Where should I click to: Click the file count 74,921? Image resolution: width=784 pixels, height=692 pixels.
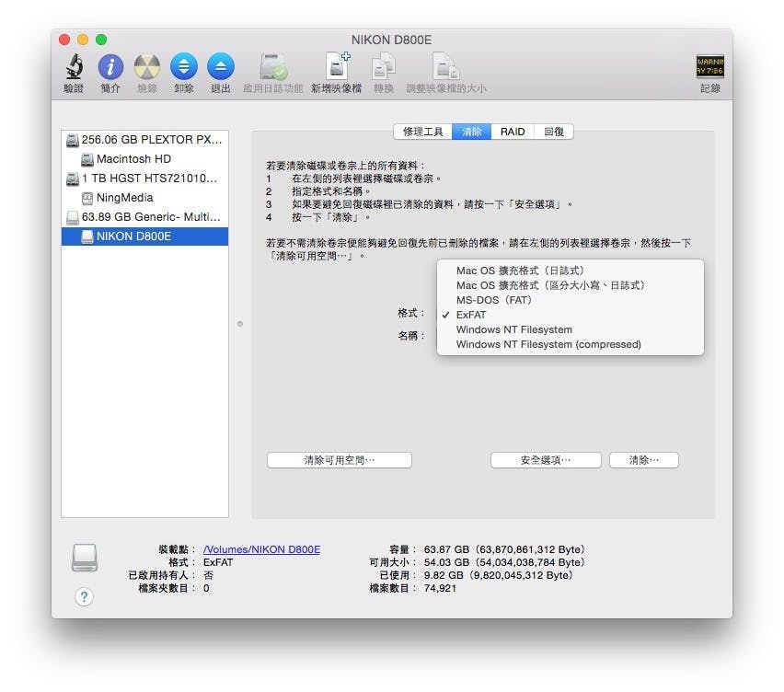440,589
